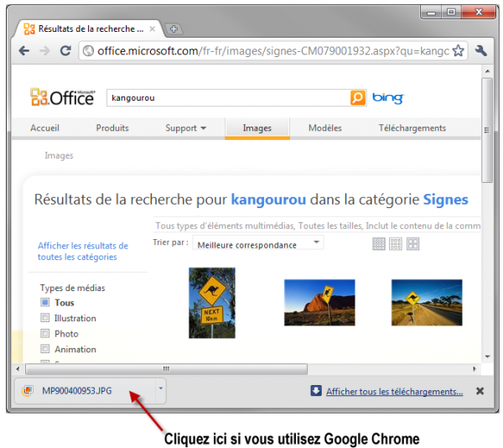503x448 pixels.
Task: Click the Résultats de la recherche browser tab
Action: point(90,29)
